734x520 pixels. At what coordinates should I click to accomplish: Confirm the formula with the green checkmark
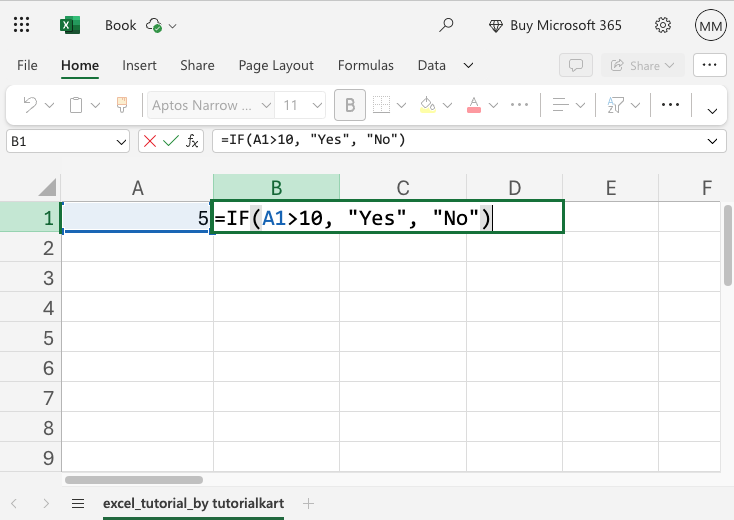(x=169, y=141)
